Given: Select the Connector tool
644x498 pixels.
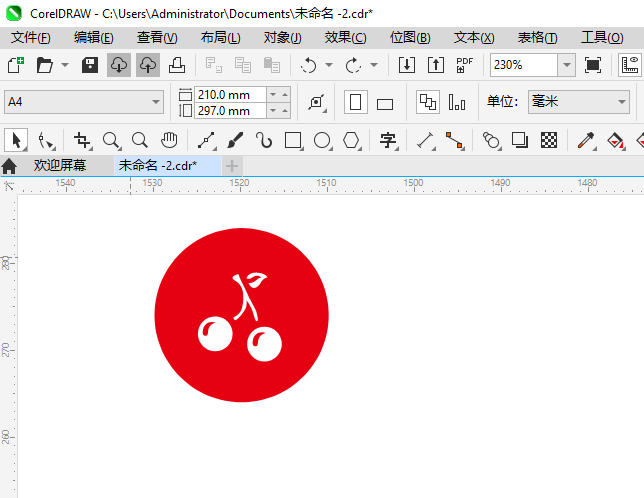Looking at the screenshot, I should [x=455, y=140].
